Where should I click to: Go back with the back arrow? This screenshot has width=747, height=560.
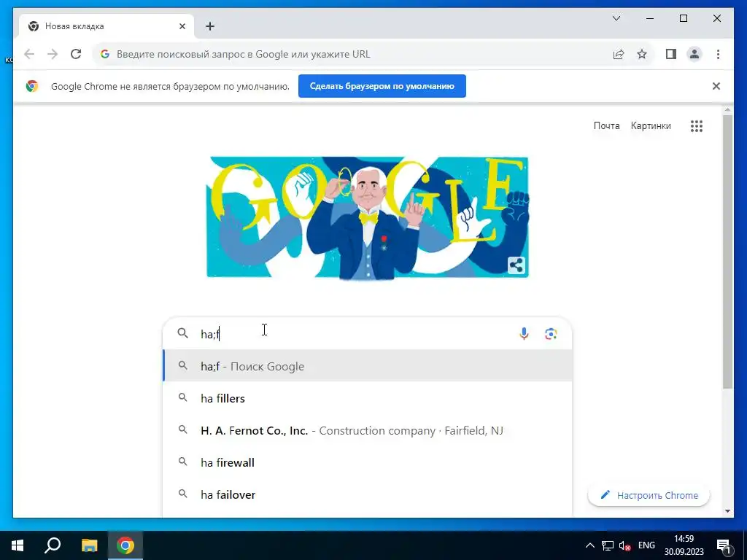click(29, 54)
